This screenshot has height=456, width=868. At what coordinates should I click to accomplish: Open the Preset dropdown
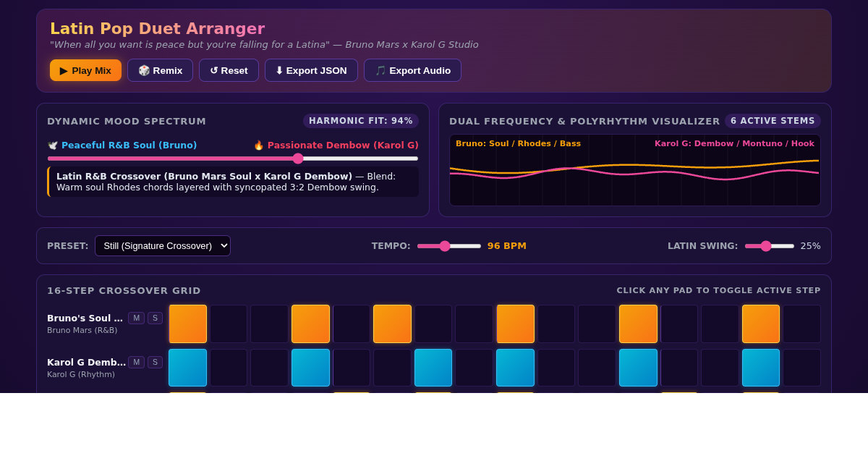point(163,246)
